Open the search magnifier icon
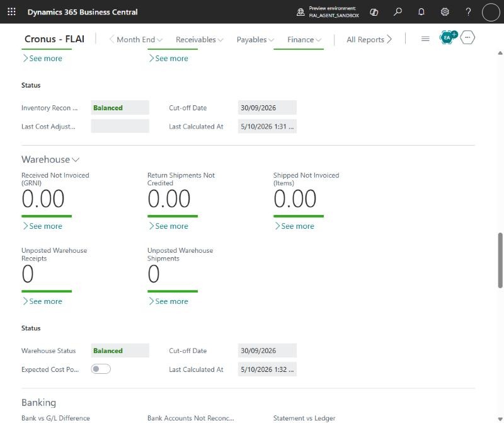Viewport: 504px width, 423px height. (398, 12)
